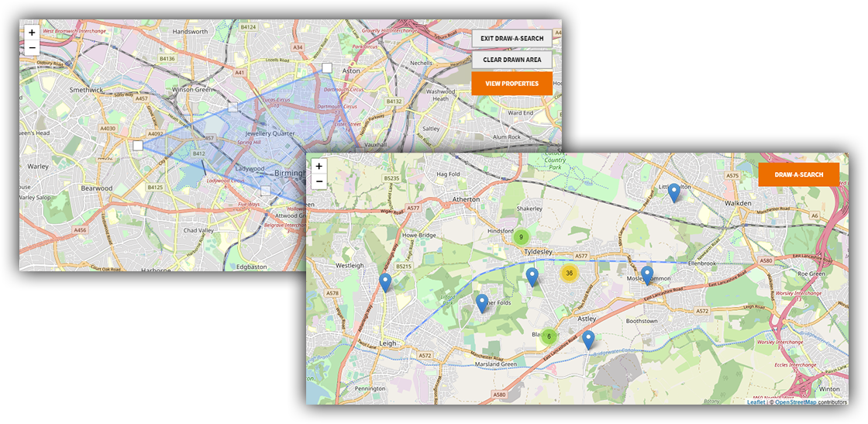This screenshot has width=868, height=424.
Task: Select the polygon vertex handle near Aston
Action: [x=326, y=67]
